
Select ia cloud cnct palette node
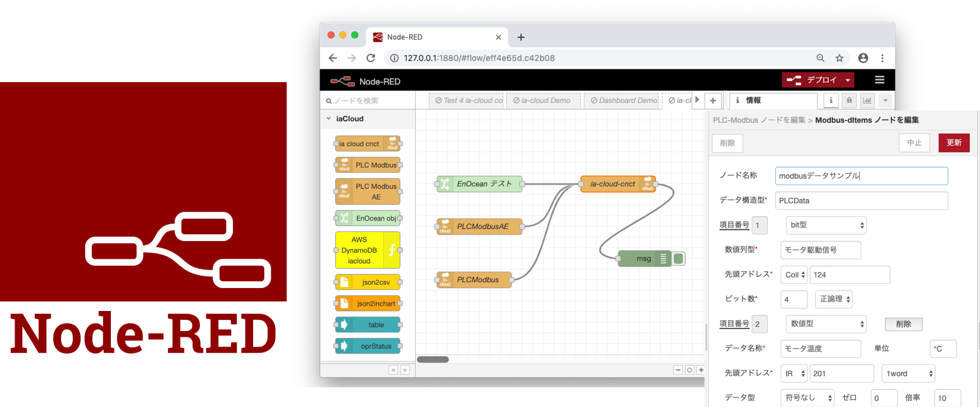[368, 143]
